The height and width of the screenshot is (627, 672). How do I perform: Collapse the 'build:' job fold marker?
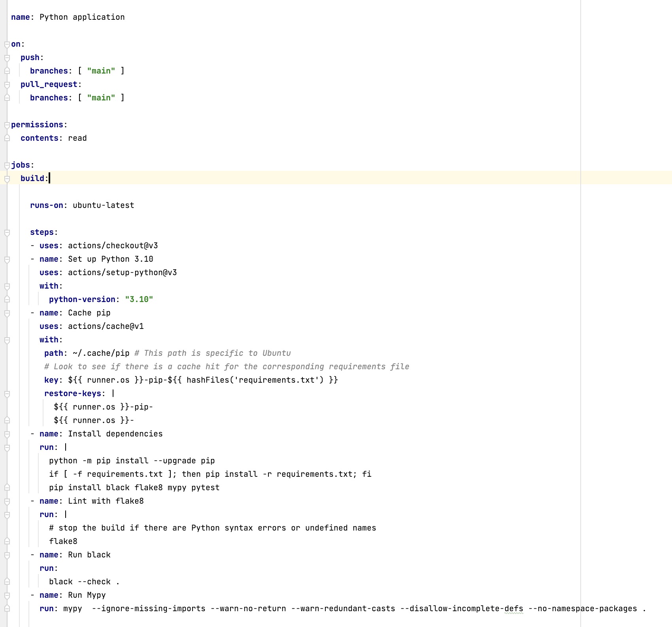point(7,179)
